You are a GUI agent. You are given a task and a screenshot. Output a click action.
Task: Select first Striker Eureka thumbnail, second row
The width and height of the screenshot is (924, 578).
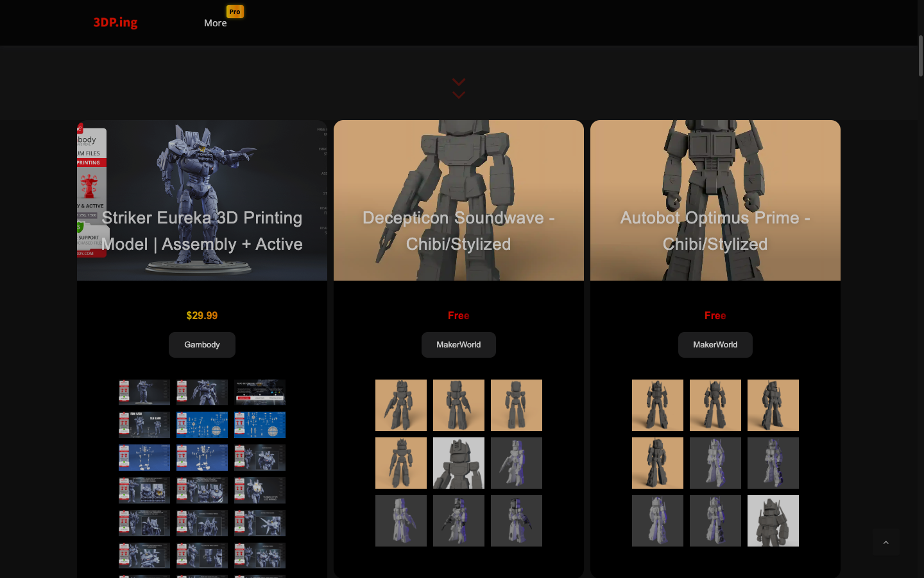pyautogui.click(x=144, y=425)
